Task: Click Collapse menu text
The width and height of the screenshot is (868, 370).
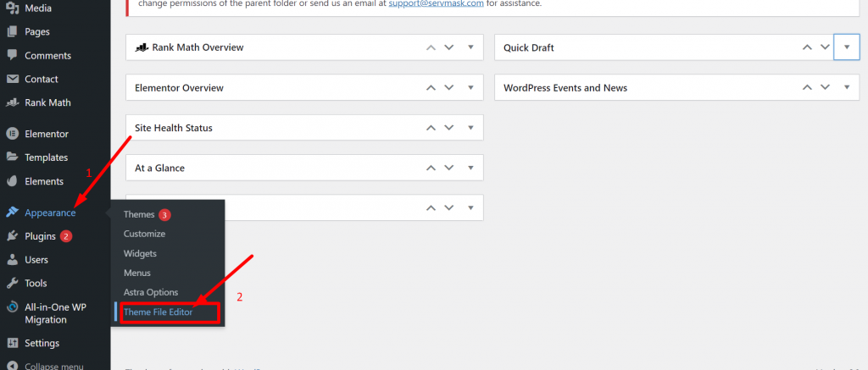Action: point(54,366)
